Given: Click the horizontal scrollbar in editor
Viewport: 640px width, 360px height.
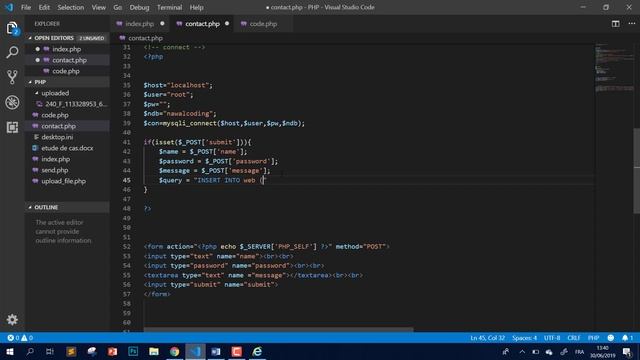Looking at the screenshot, I should 278,329.
